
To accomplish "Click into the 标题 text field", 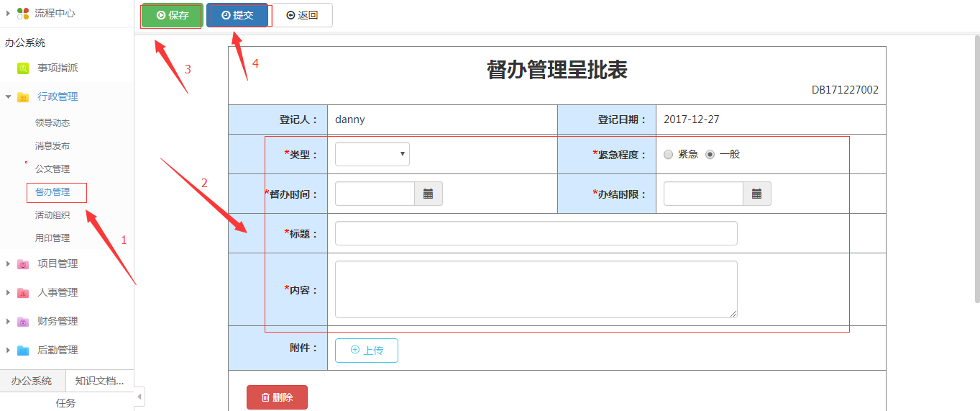I will pos(536,233).
